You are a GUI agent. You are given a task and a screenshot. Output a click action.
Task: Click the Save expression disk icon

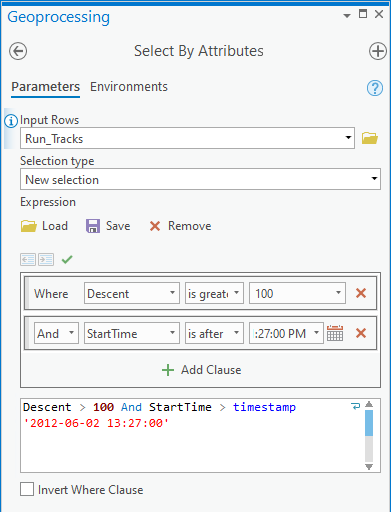click(x=93, y=226)
